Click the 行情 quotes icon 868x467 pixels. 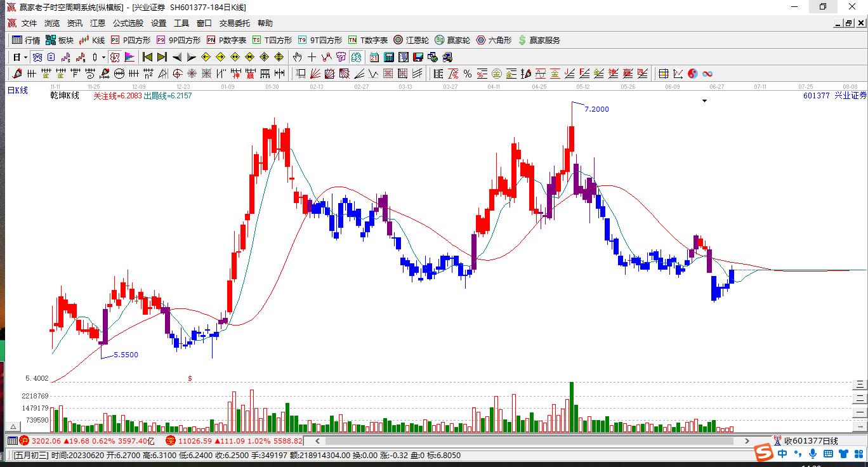25,39
